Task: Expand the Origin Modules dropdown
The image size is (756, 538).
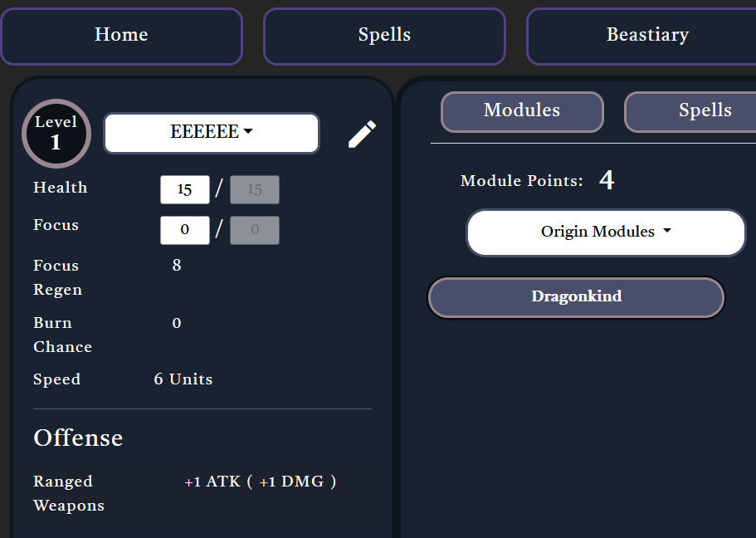Action: tap(606, 232)
